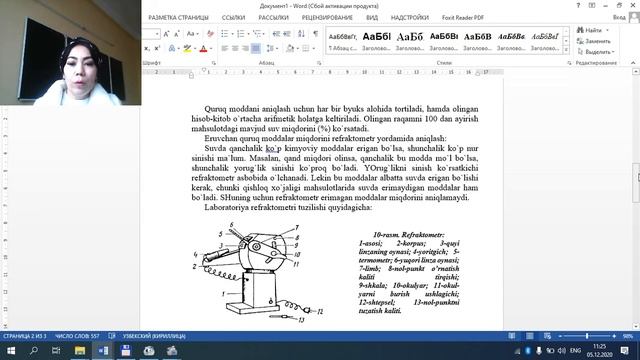Open Выделить (Select) menu
The image size is (640, 360).
point(596,52)
